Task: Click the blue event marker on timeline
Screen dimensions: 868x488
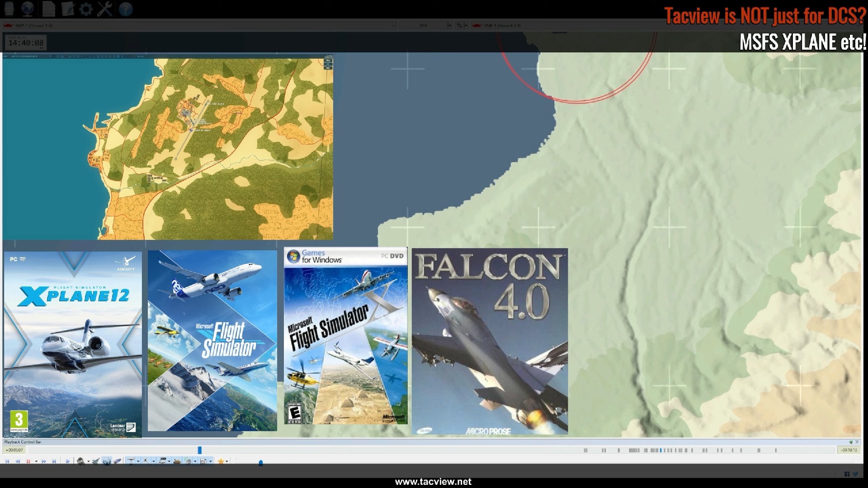Action: [x=660, y=450]
